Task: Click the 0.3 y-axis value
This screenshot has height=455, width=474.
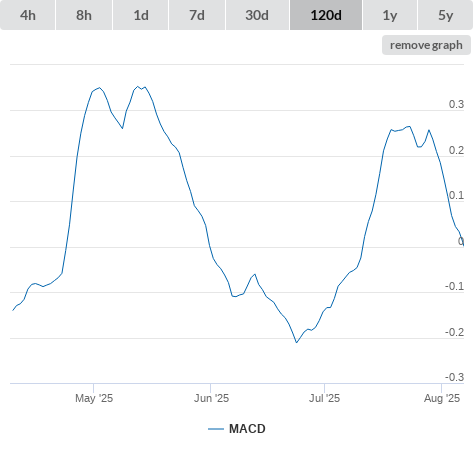Action: [456, 104]
